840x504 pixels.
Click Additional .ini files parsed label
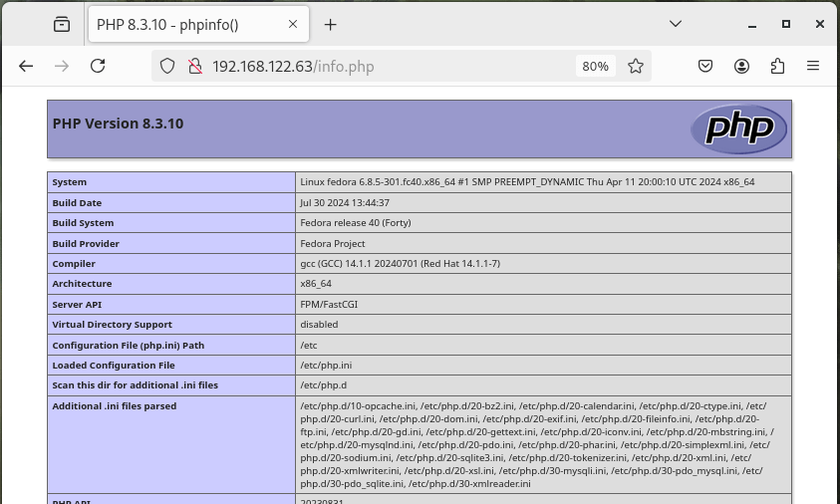pos(115,406)
